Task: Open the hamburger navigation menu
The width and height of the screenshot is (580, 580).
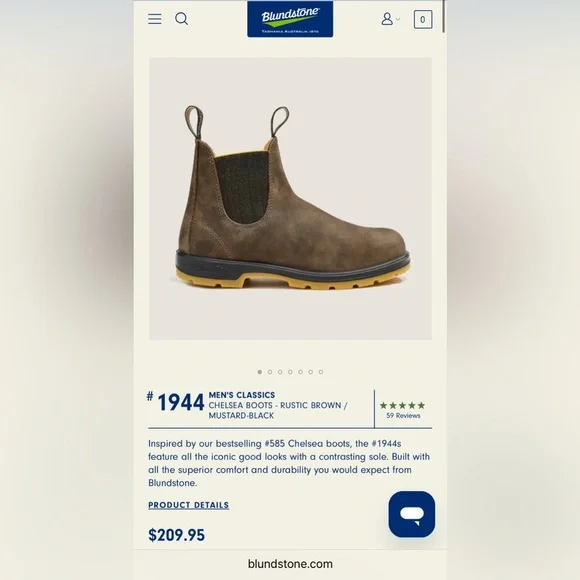Action: click(x=155, y=19)
